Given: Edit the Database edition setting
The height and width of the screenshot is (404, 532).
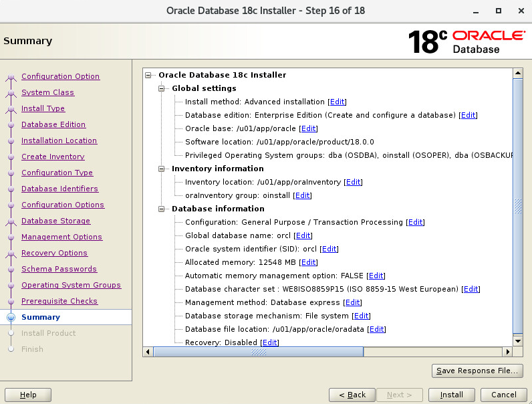Looking at the screenshot, I should point(468,115).
